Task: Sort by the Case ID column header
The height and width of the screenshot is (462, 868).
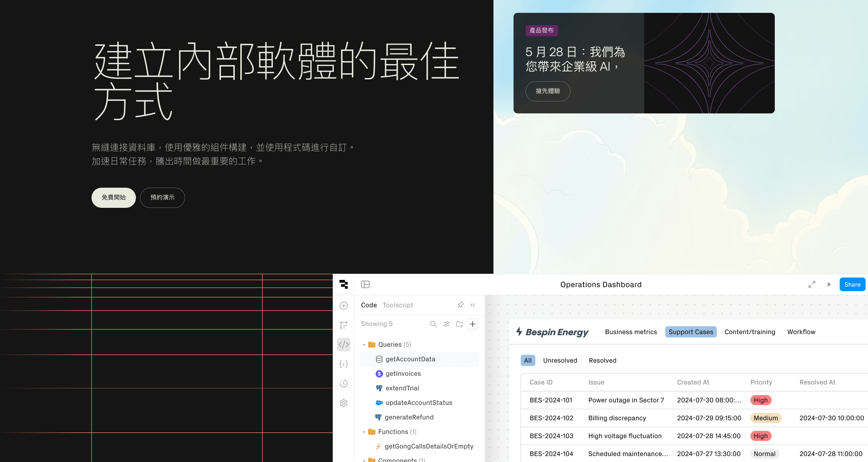Action: point(541,382)
